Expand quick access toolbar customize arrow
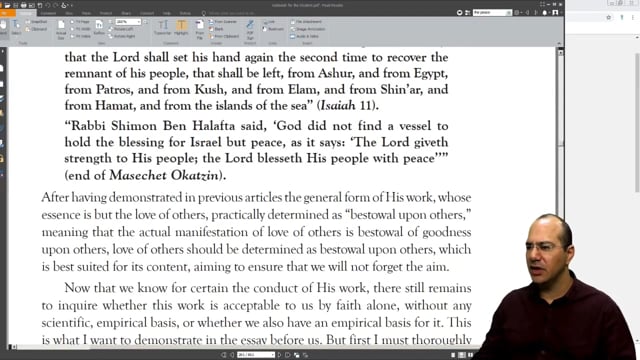This screenshot has width=640, height=360. tap(72, 5)
